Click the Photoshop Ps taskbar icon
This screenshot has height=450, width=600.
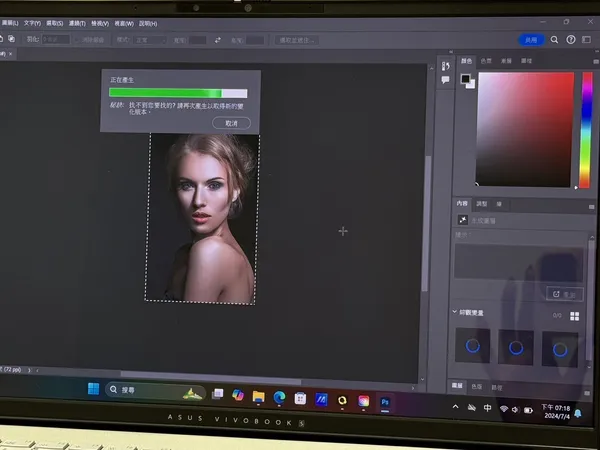[x=385, y=402]
